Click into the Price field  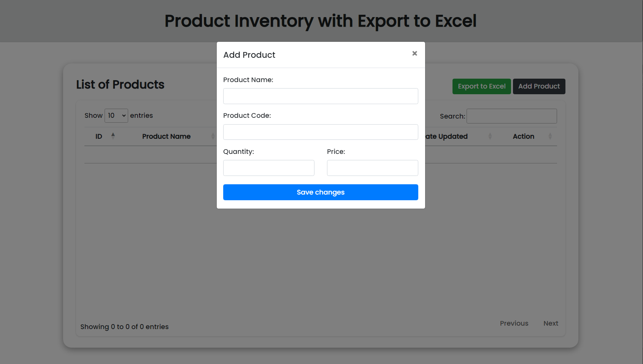(x=373, y=168)
